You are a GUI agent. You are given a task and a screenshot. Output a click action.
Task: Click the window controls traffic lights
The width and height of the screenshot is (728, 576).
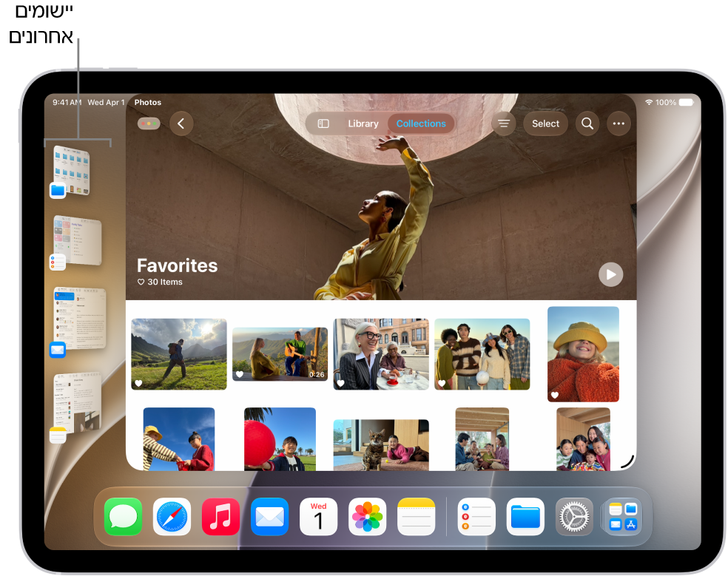[149, 123]
